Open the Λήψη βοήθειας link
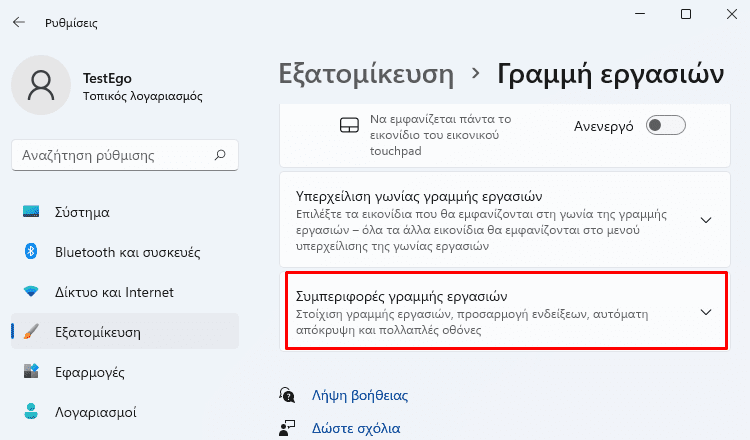The height and width of the screenshot is (440, 750). click(360, 396)
